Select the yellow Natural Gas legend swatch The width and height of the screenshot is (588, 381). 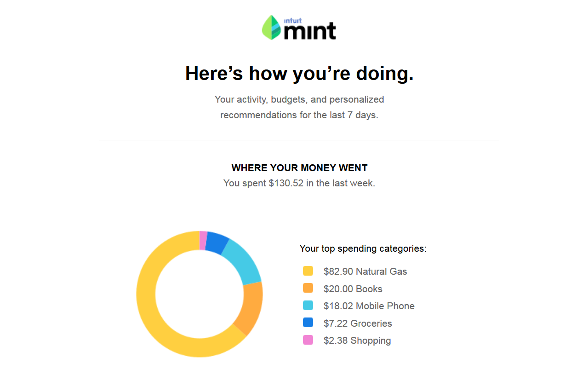coord(308,271)
